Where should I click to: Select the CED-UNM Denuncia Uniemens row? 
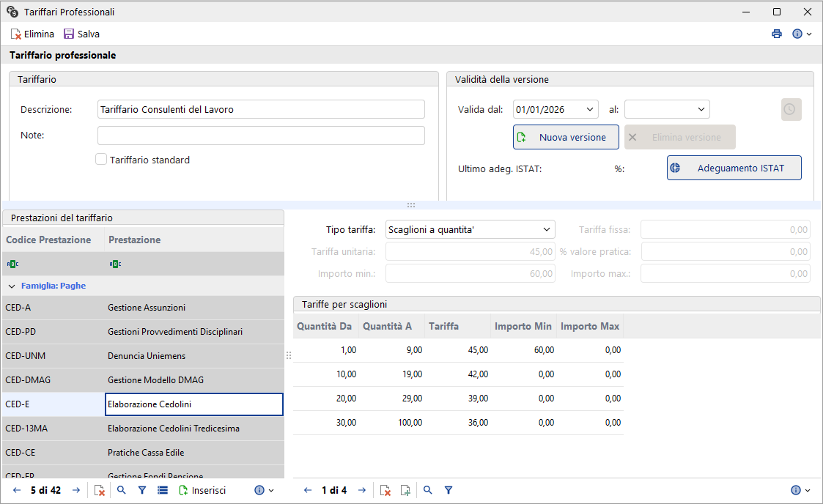point(144,356)
